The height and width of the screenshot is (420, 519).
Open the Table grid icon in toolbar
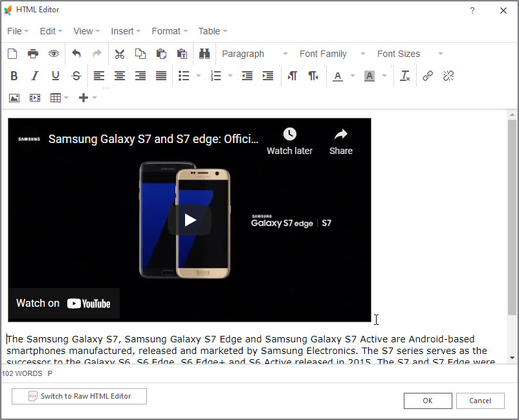pyautogui.click(x=55, y=98)
